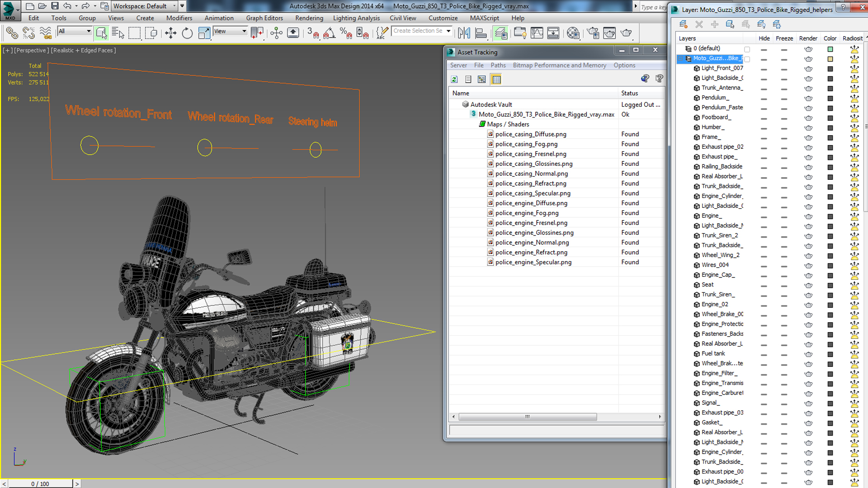Viewport: 868px width, 488px height.
Task: Click Edit Named Selection Sets icon
Action: click(x=382, y=33)
